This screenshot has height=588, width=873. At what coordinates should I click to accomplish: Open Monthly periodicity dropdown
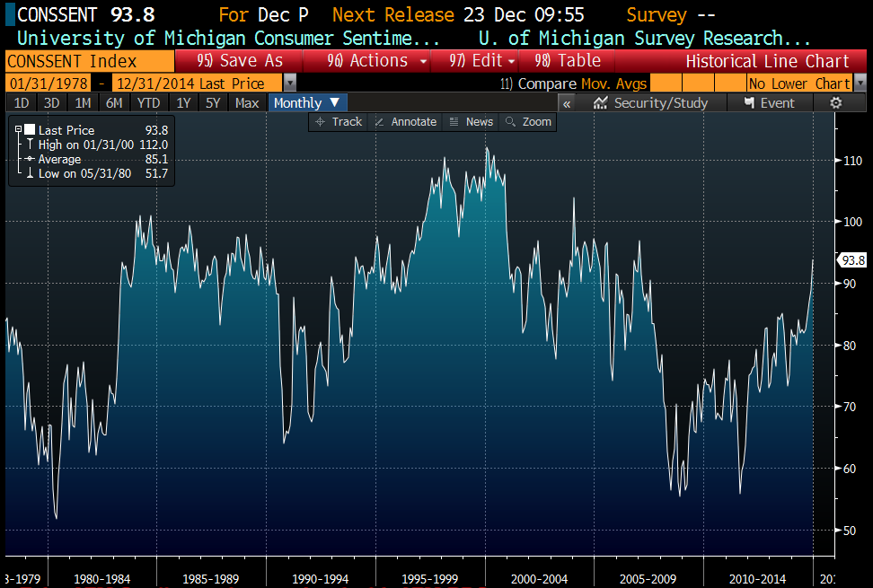coord(307,102)
